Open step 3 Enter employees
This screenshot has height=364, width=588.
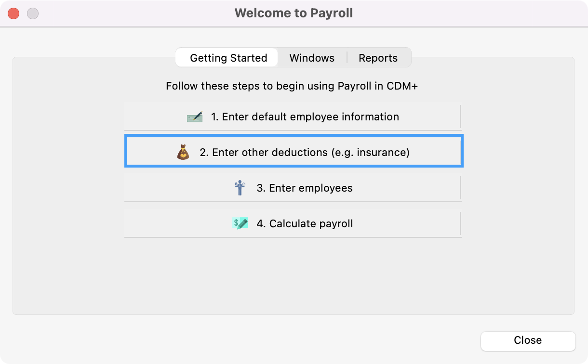pyautogui.click(x=293, y=188)
